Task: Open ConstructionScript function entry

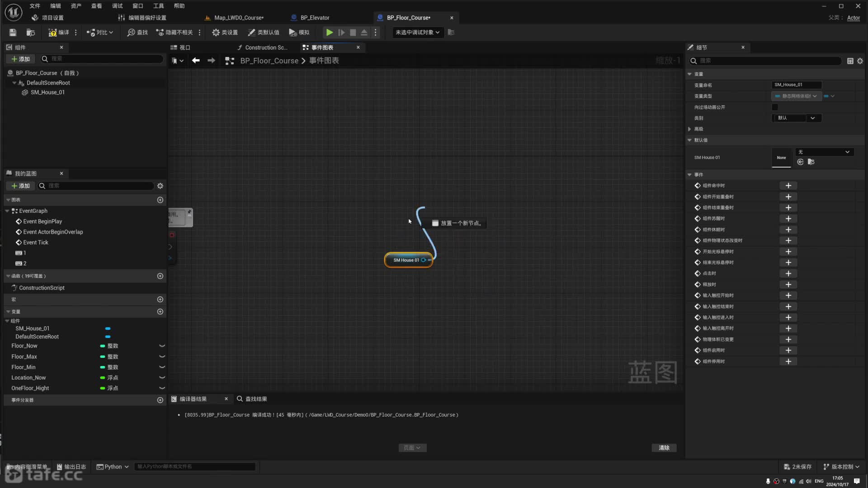Action: pos(42,288)
